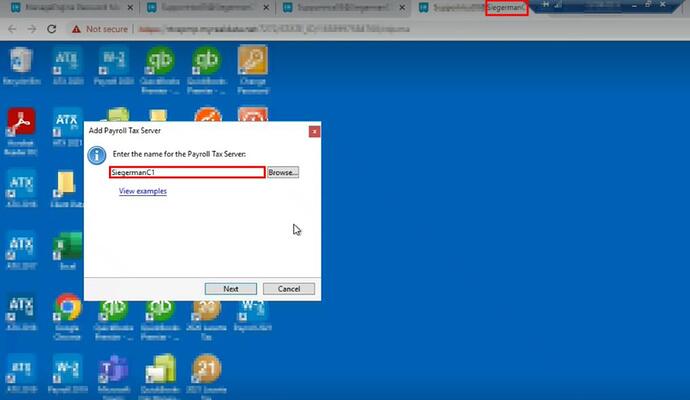This screenshot has width=690, height=400.
Task: Close the first browser tab
Action: (130, 7)
